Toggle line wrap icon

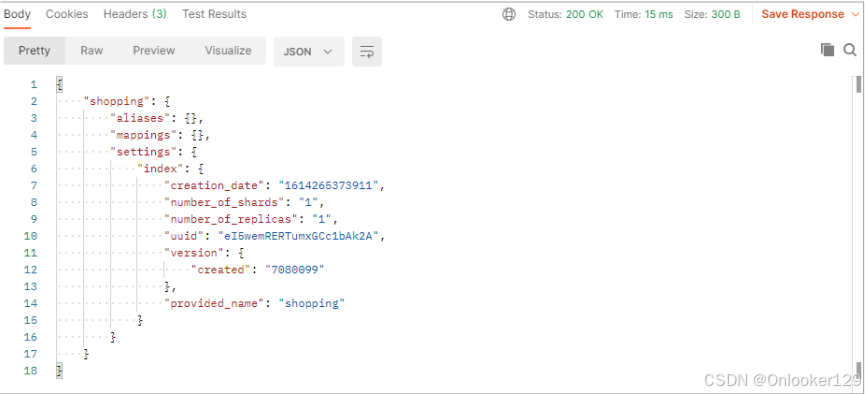[x=367, y=52]
